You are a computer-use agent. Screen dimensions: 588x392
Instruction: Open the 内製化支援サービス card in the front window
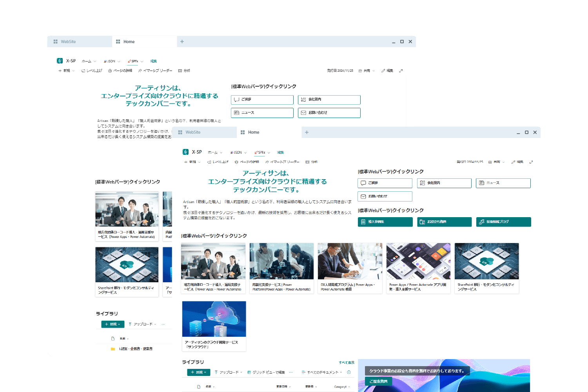281,268
